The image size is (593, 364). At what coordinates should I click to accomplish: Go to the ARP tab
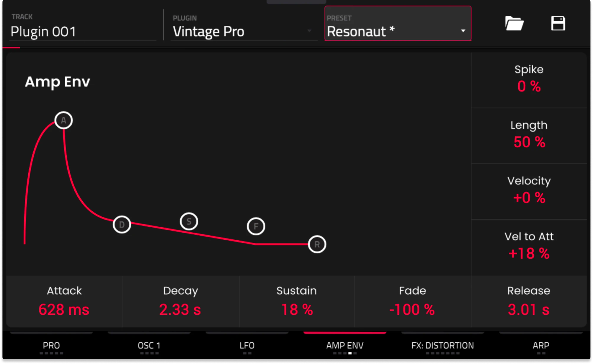tap(541, 345)
